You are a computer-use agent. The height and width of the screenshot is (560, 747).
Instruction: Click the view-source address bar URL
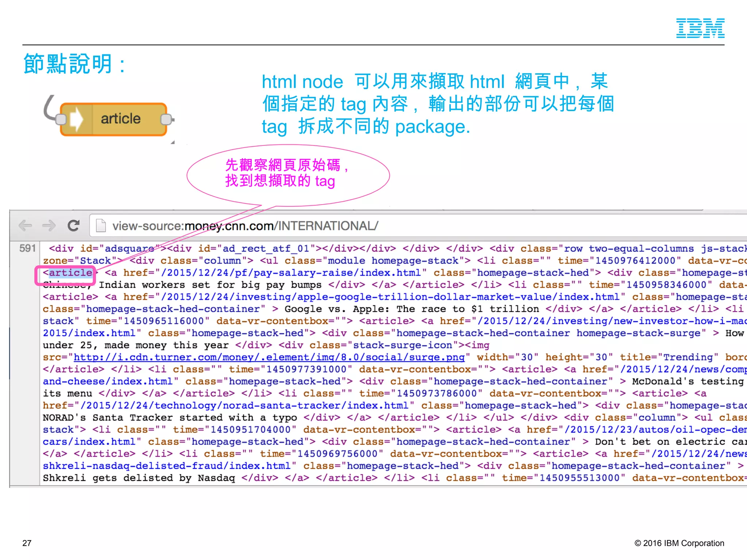pos(245,226)
